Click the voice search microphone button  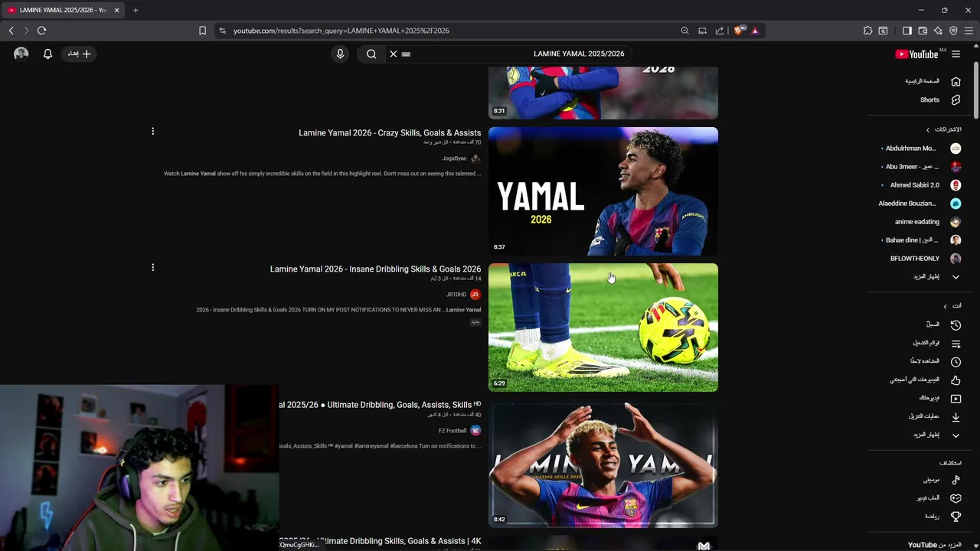tap(340, 54)
